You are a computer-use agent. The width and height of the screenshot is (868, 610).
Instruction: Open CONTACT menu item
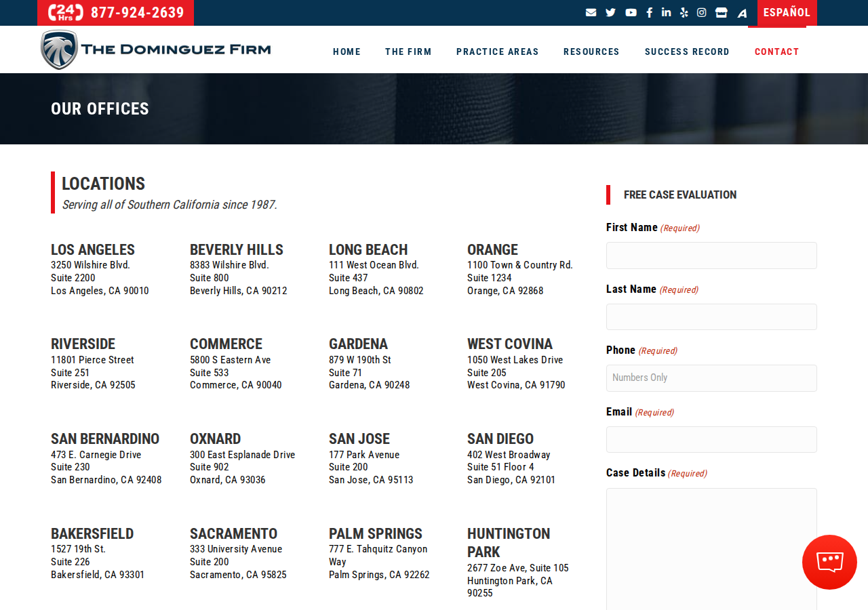(777, 52)
